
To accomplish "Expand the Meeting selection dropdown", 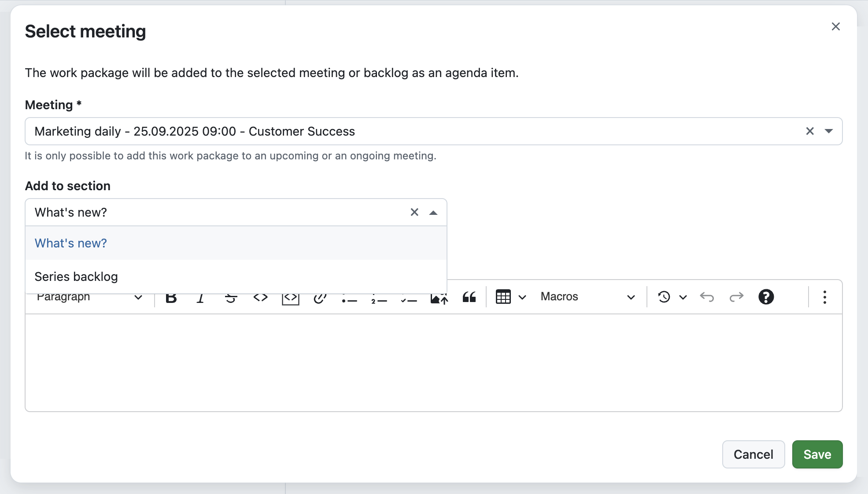I will 828,131.
